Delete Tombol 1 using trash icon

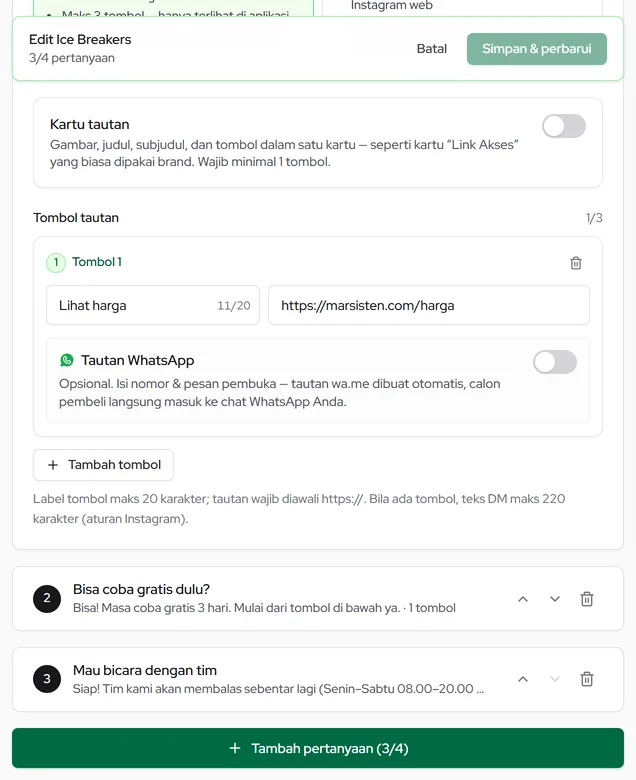click(x=575, y=263)
